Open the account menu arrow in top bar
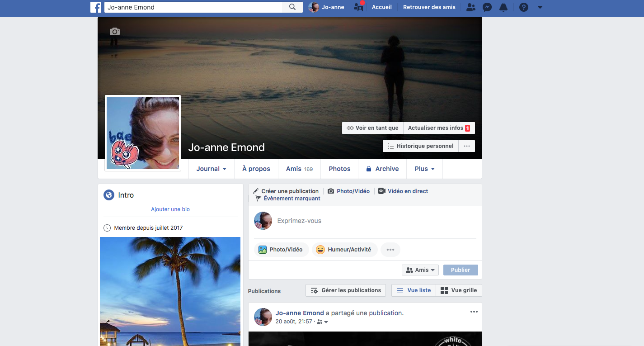This screenshot has width=644, height=346. click(540, 7)
